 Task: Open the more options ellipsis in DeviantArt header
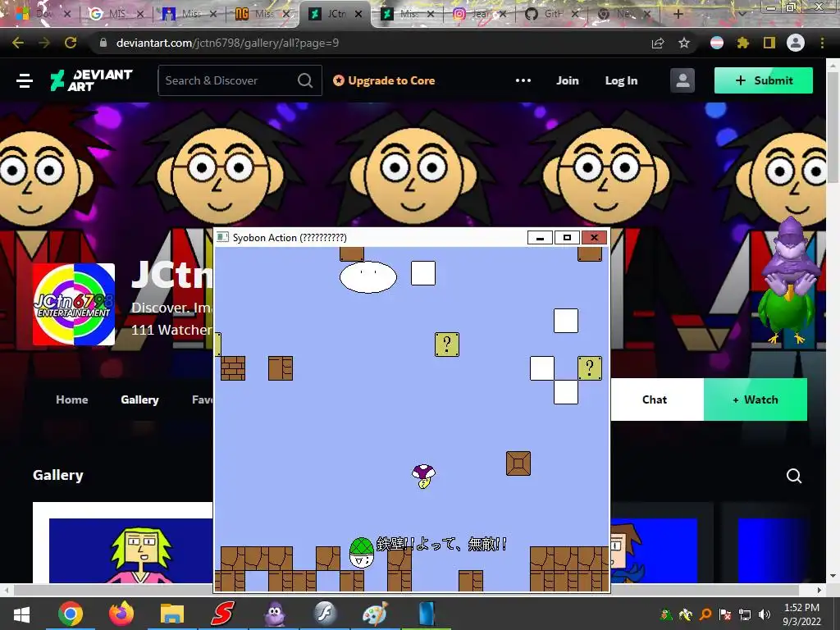click(523, 81)
